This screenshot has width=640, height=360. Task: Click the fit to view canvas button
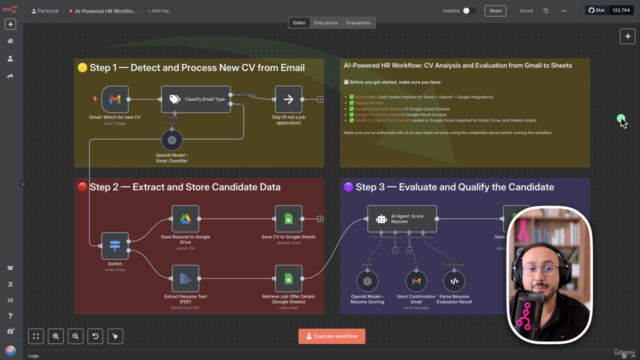click(x=36, y=336)
